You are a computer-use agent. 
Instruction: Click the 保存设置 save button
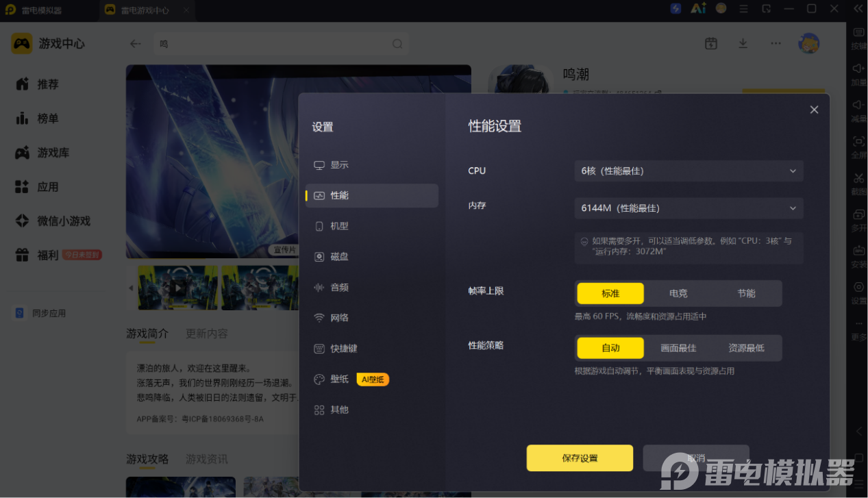[x=580, y=458]
